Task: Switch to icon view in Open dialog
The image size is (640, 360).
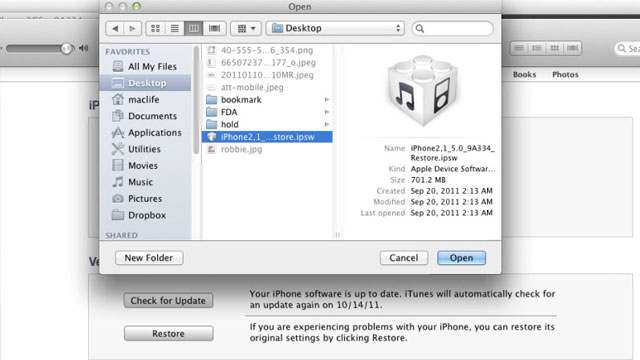Action: coord(156,28)
